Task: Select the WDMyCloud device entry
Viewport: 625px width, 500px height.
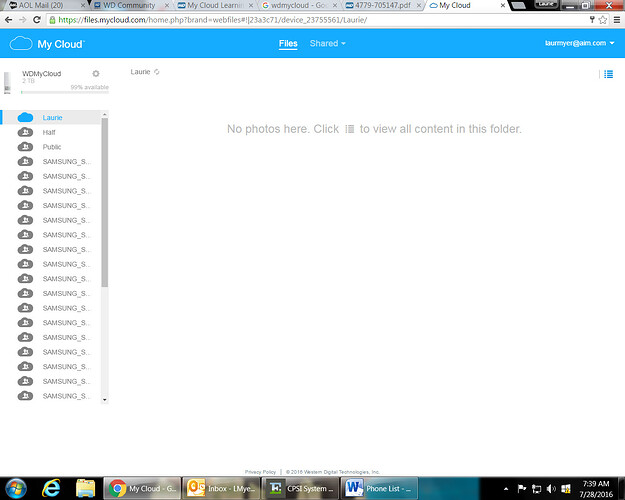Action: tap(41, 74)
